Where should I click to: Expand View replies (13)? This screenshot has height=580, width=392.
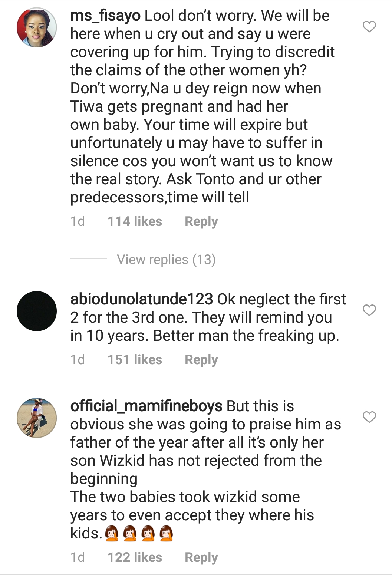pos(166,259)
